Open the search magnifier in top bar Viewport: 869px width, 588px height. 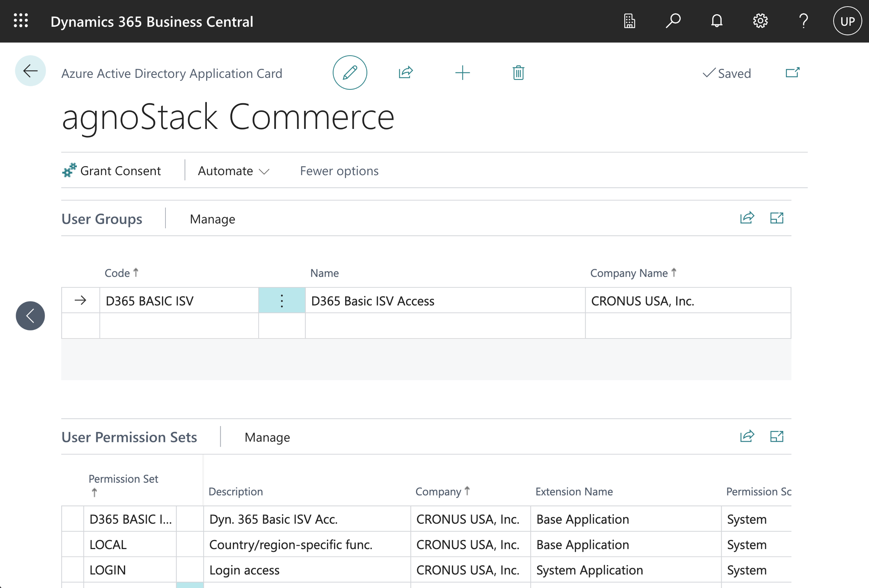pyautogui.click(x=673, y=21)
